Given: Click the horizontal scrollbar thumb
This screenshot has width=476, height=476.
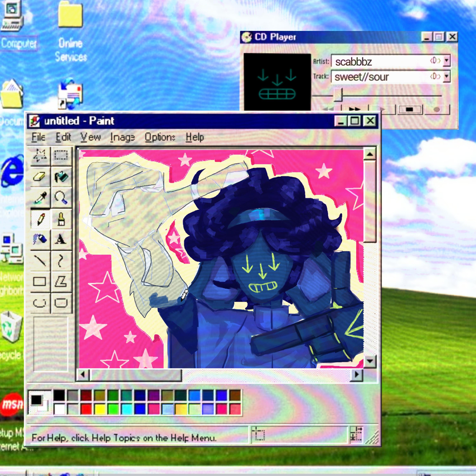Looking at the screenshot, I should tap(136, 375).
